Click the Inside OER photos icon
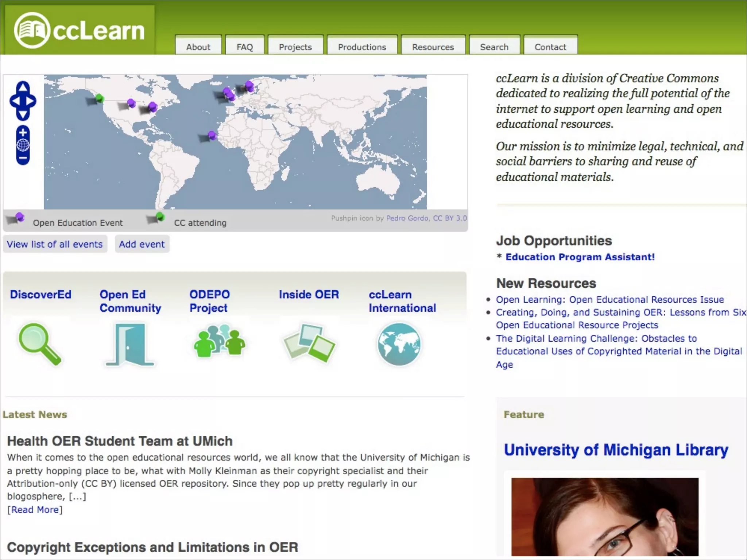 [309, 343]
